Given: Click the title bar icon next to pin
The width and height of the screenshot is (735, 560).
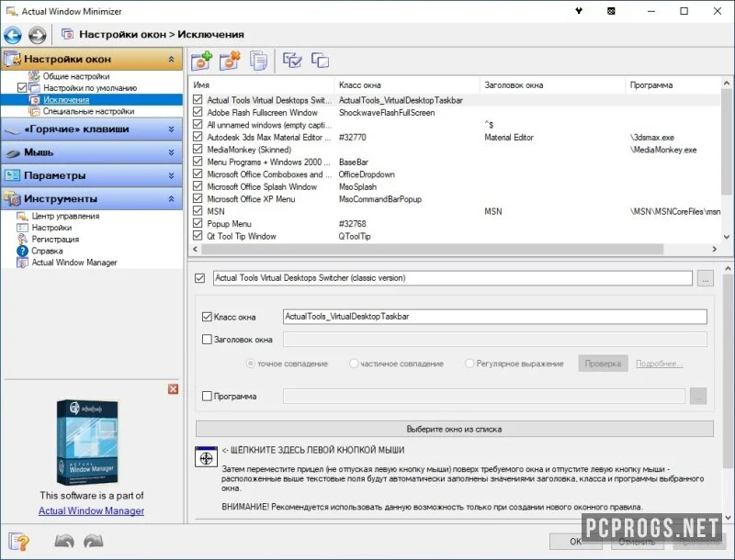Looking at the screenshot, I should pos(611,11).
